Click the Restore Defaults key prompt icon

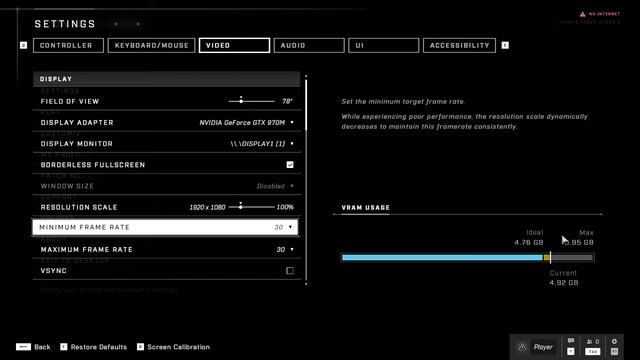[x=64, y=347]
